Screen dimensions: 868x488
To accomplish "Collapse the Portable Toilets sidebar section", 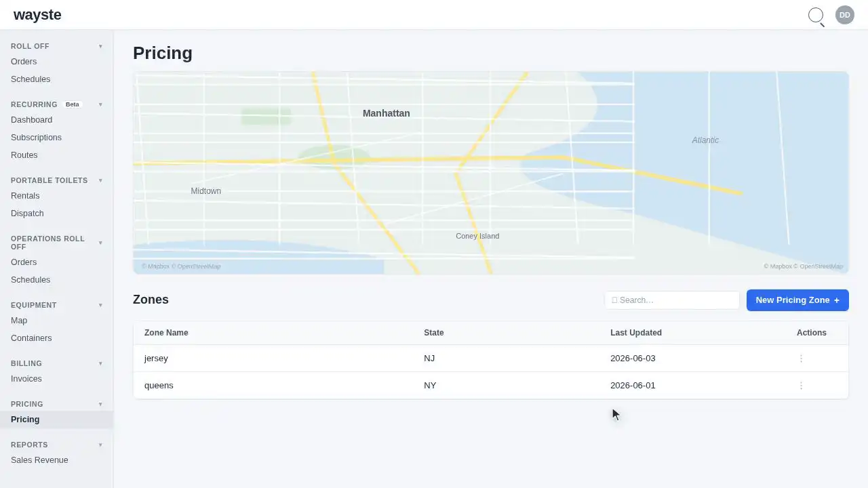I will [x=100, y=180].
